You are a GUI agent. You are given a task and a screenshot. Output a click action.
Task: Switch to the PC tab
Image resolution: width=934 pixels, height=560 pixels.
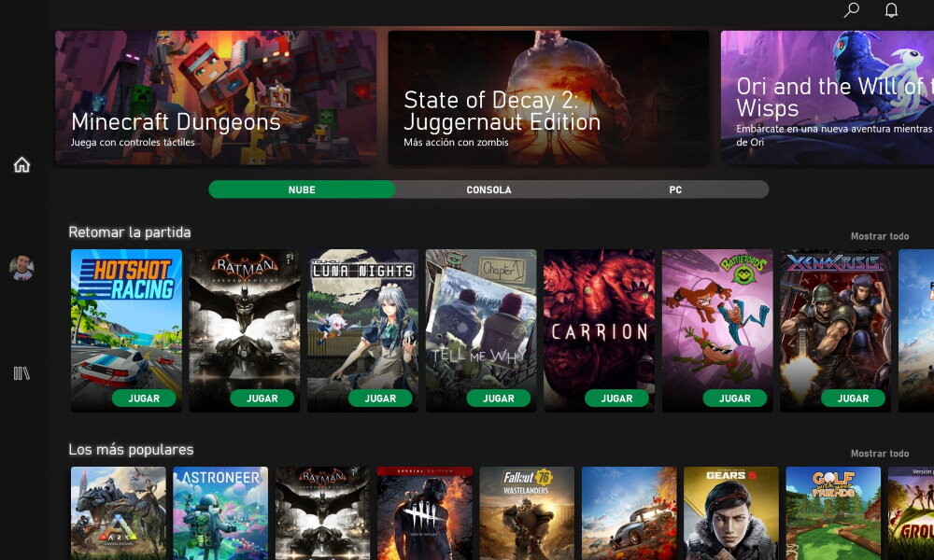675,189
